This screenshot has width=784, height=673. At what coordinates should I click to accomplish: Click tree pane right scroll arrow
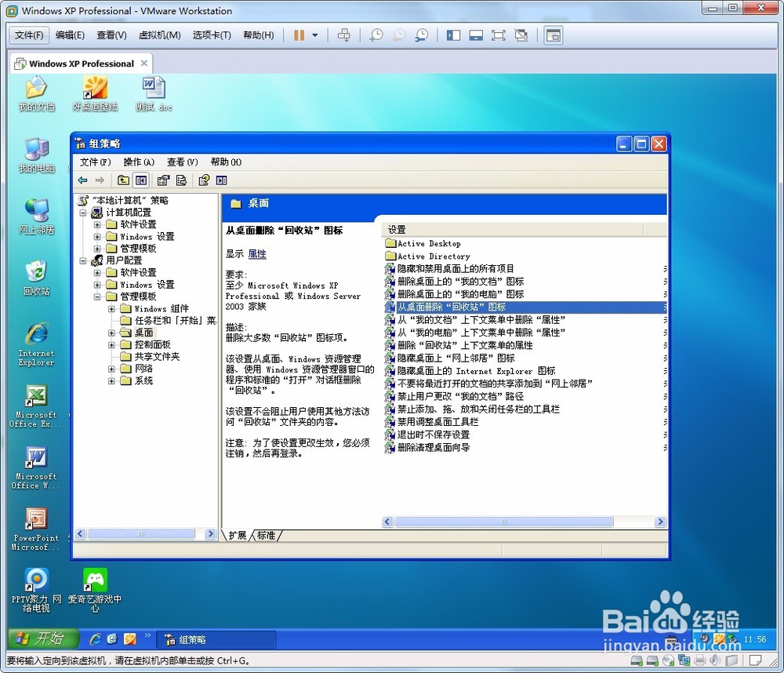coord(210,534)
